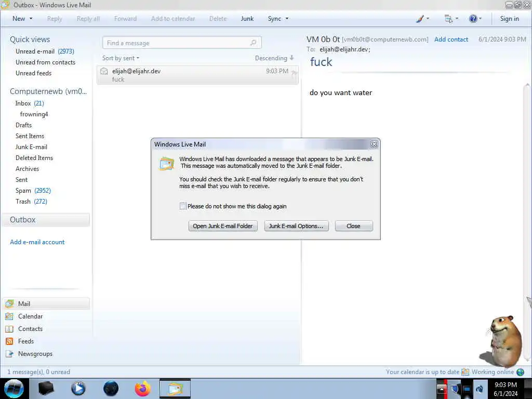Viewport: 532px width, 399px height.
Task: Open the Newsgroups shortcut icon
Action: 9,354
